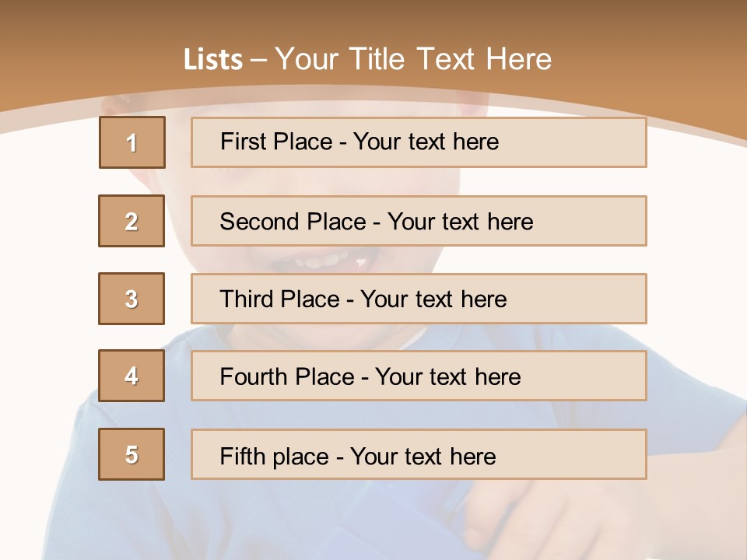Select the "Your Title Text Here" text
The width and height of the screenshot is (747, 560).
click(x=413, y=59)
